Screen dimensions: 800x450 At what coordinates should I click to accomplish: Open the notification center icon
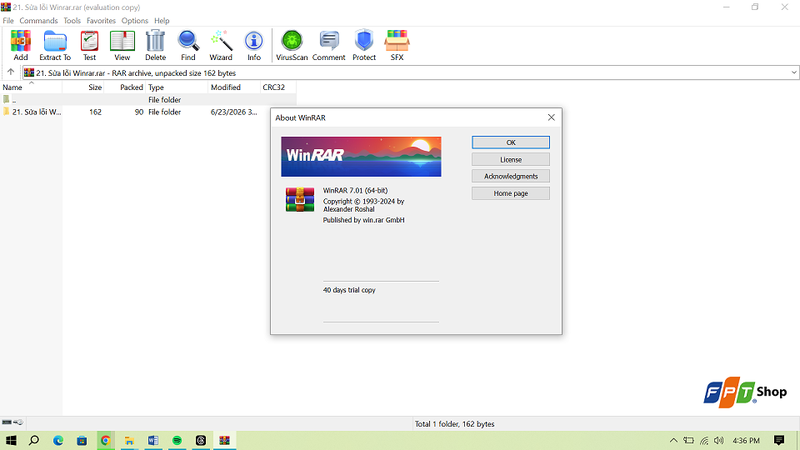779,440
